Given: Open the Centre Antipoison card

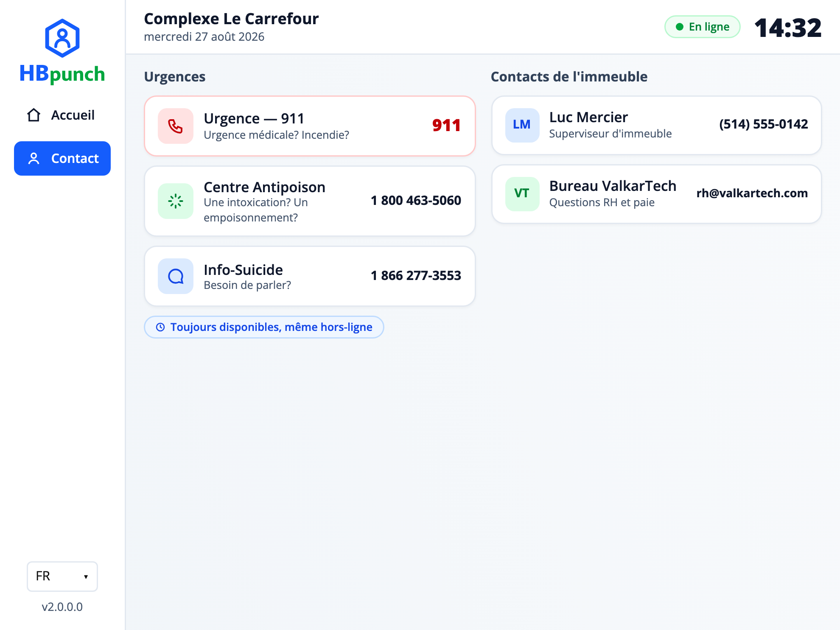Looking at the screenshot, I should coord(310,201).
